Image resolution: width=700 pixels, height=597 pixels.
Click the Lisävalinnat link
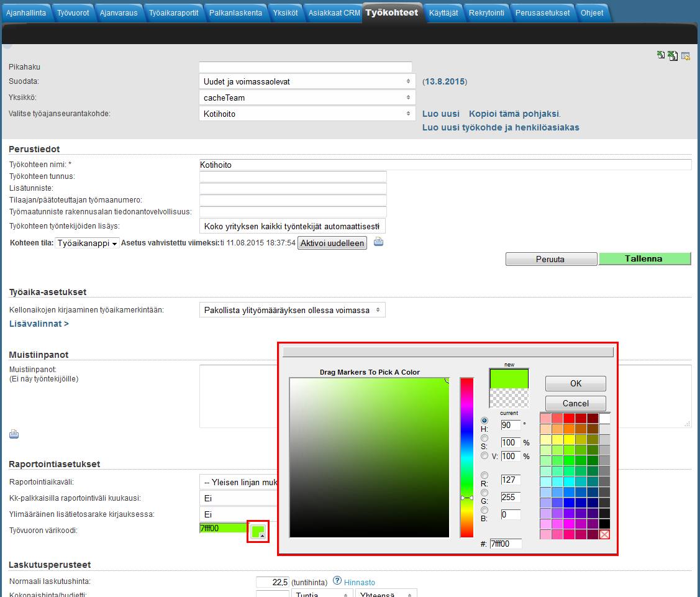39,324
